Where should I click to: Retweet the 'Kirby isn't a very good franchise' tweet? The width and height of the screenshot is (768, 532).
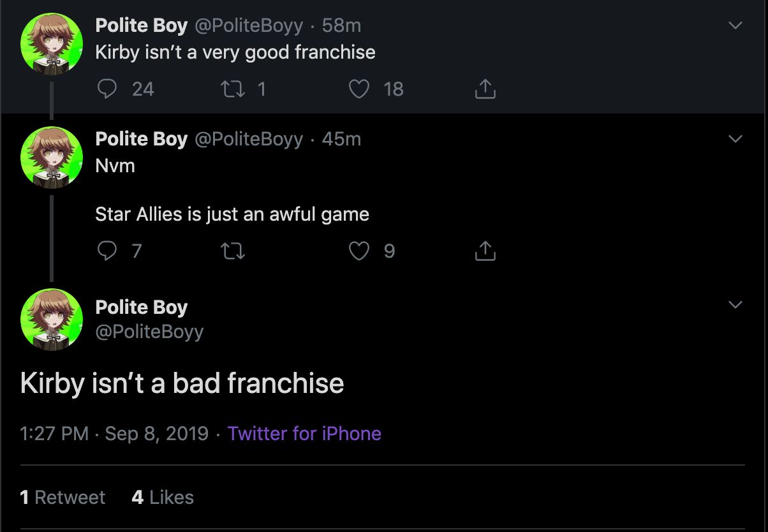pyautogui.click(x=232, y=89)
